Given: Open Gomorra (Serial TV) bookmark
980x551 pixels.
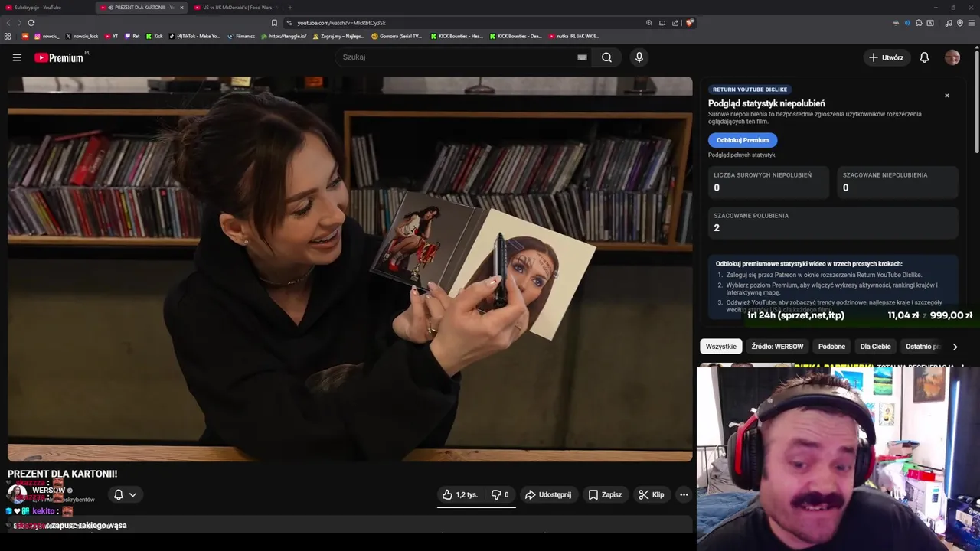Looking at the screenshot, I should click(397, 36).
